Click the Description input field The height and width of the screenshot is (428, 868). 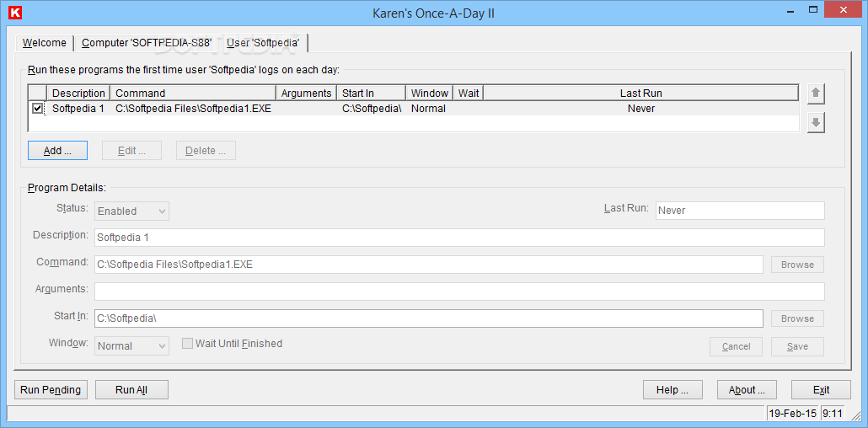[459, 238]
